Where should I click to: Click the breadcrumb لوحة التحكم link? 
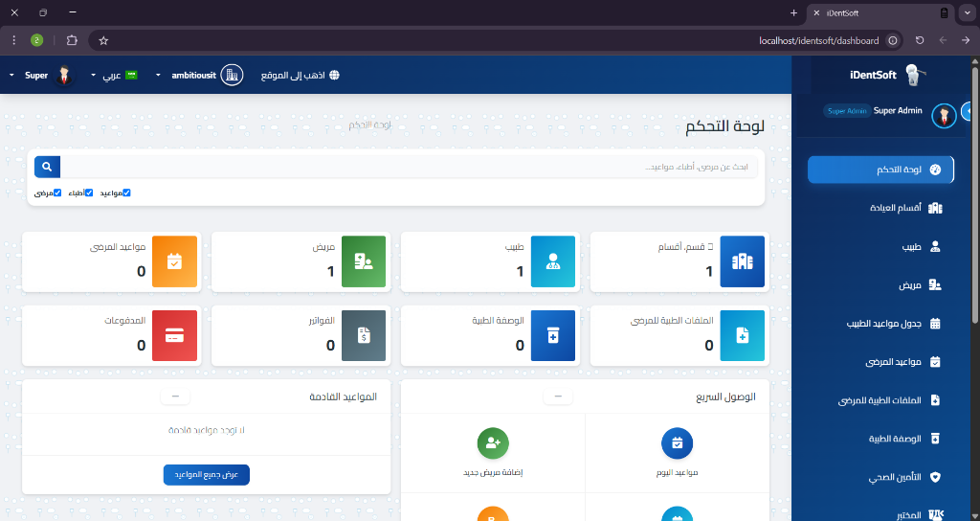tap(370, 125)
